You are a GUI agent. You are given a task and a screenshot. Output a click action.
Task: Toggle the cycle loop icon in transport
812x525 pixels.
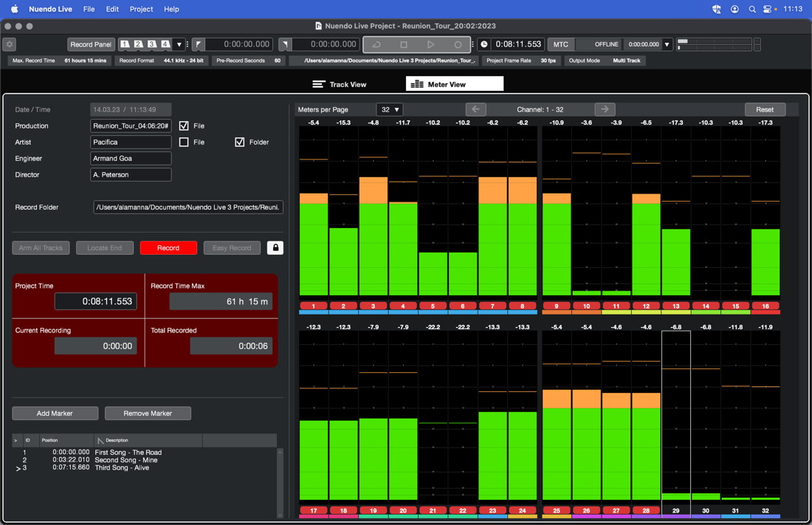point(376,44)
